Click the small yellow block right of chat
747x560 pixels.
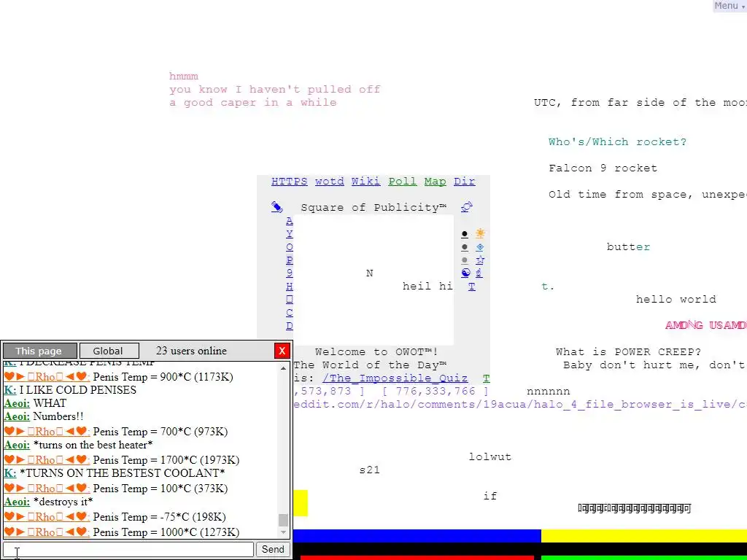coord(301,503)
